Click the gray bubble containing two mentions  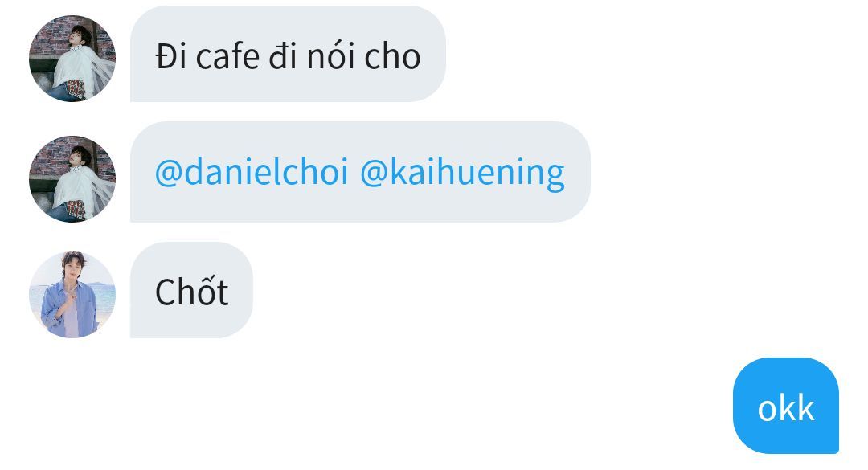360,172
